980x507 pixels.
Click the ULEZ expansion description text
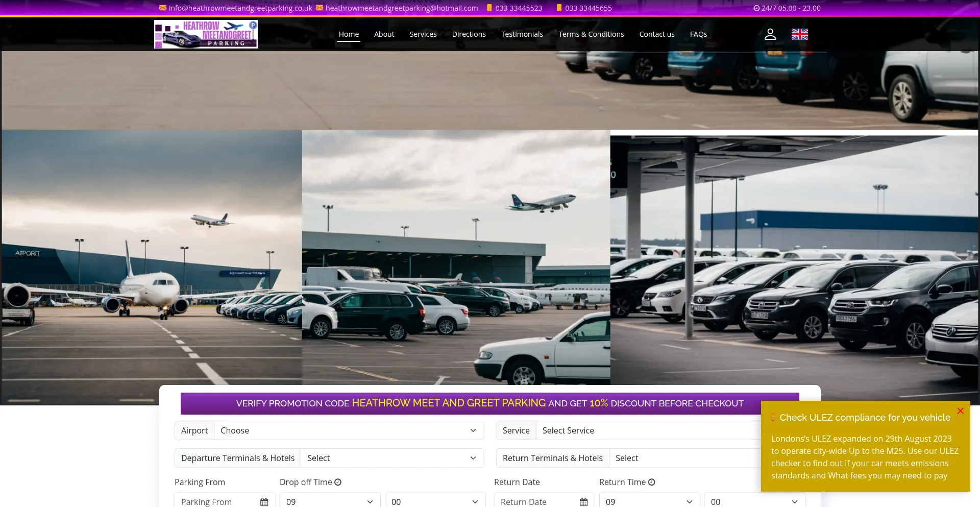point(865,457)
